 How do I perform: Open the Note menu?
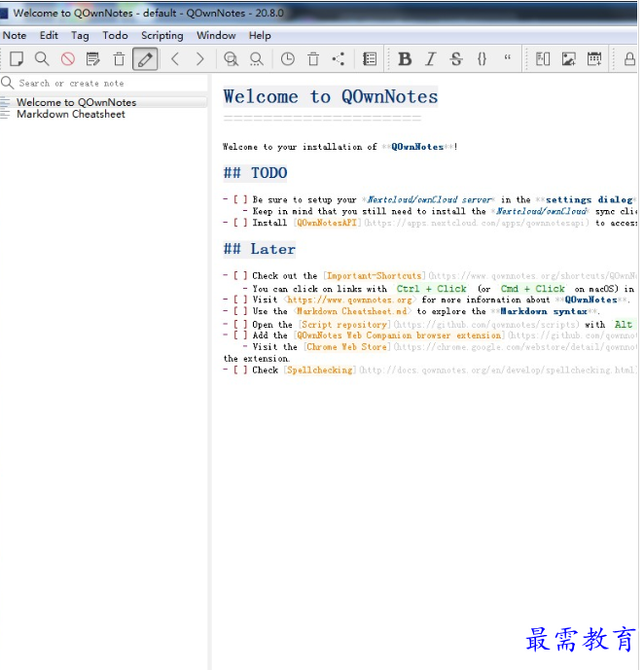pyautogui.click(x=15, y=35)
